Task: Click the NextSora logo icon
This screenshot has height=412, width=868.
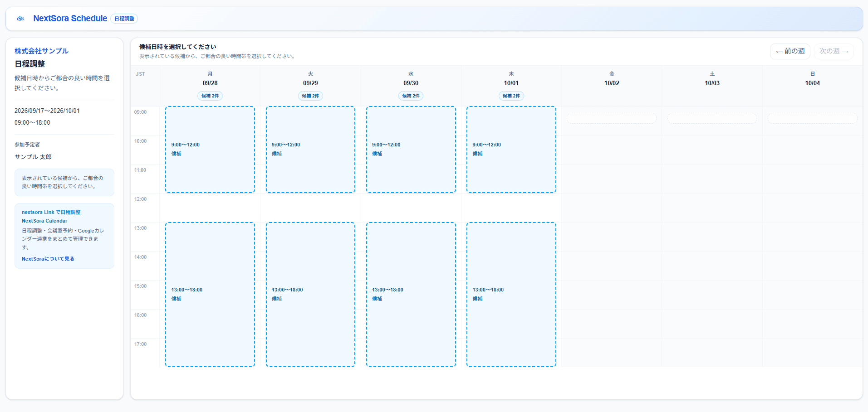Action: (x=20, y=19)
